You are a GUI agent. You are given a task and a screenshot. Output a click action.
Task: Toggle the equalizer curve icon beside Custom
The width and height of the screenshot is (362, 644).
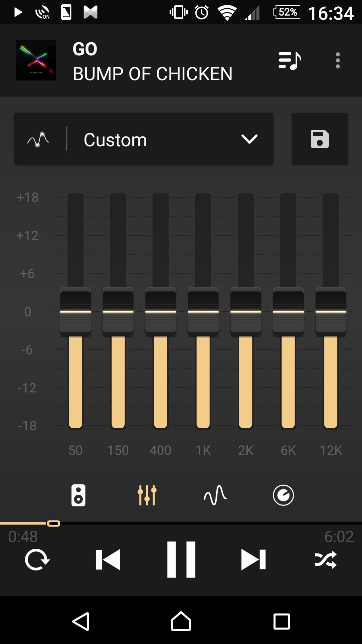pos(39,139)
